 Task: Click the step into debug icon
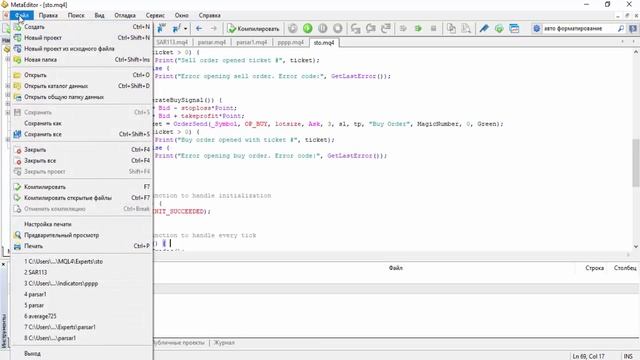click(356, 29)
